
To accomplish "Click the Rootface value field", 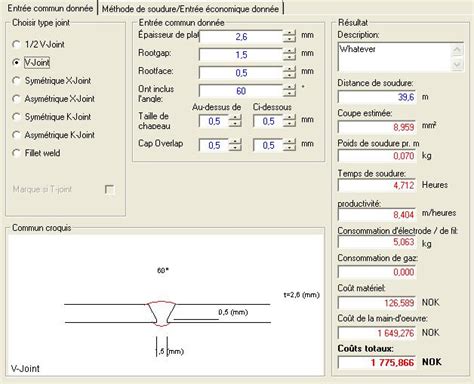I will coord(241,72).
